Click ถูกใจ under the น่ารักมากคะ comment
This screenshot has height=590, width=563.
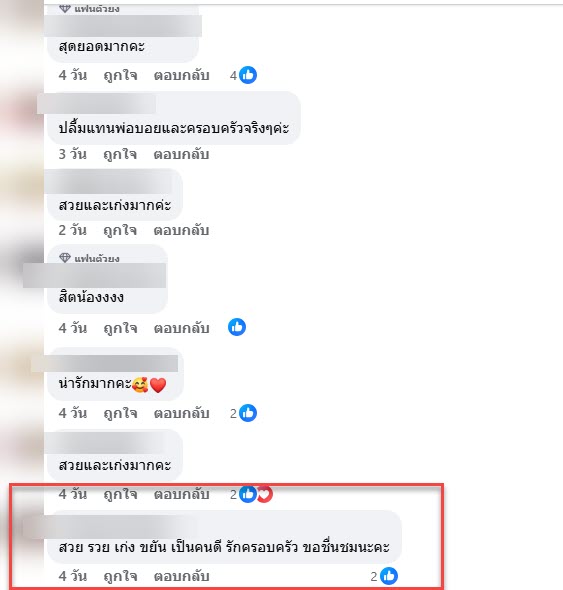[120, 413]
